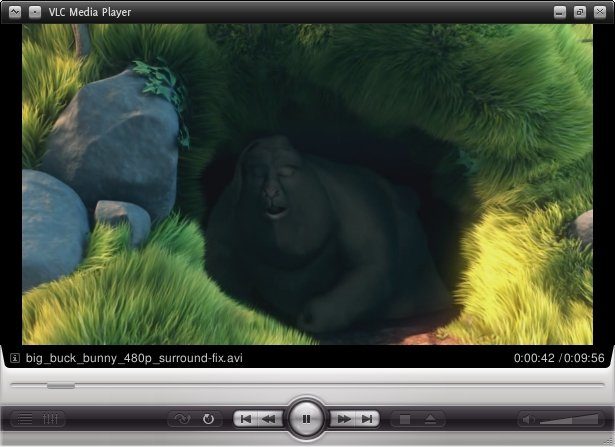Image resolution: width=615 pixels, height=447 pixels.
Task: Rewind the video
Action: click(x=270, y=419)
